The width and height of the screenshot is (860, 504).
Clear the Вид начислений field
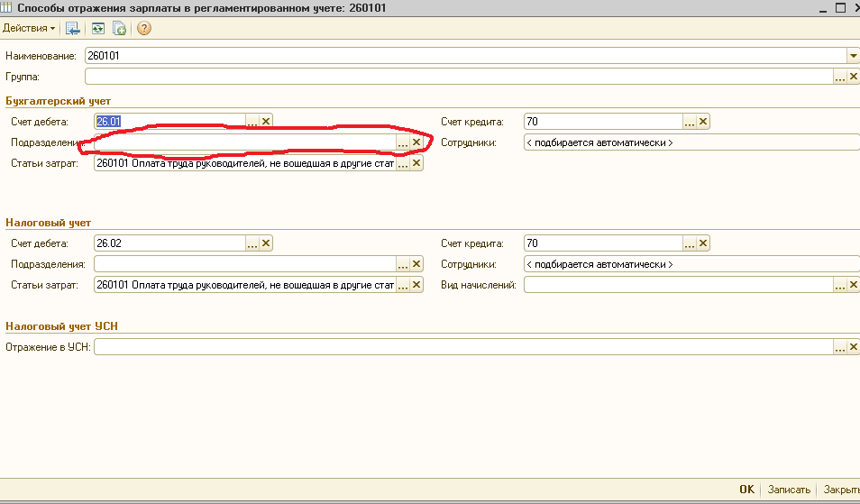pyautogui.click(x=853, y=285)
